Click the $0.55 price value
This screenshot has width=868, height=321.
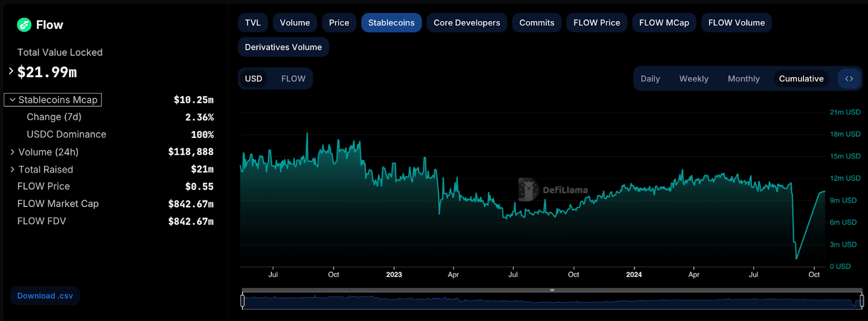[x=199, y=187]
